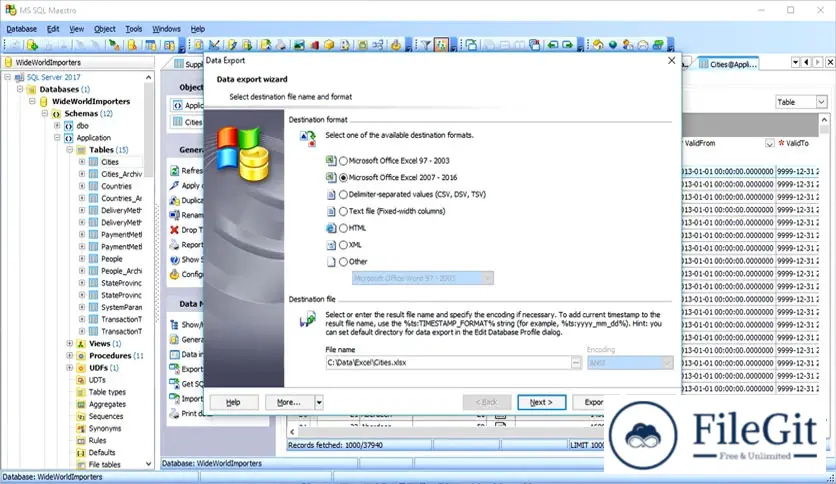Select the Other destination format radio
This screenshot has width=836, height=484.
pos(343,262)
